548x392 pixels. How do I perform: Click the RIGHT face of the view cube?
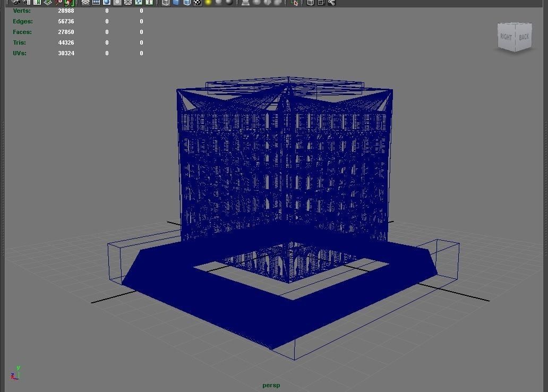pos(506,37)
